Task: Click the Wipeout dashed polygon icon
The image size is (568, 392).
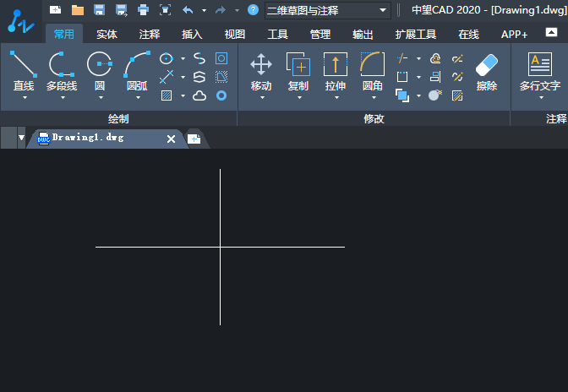Action: (221, 77)
